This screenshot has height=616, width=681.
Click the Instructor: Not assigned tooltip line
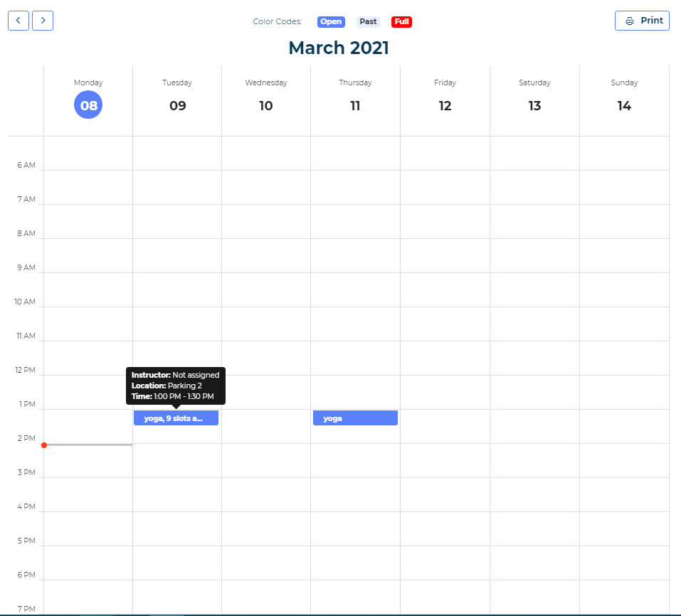coord(176,375)
